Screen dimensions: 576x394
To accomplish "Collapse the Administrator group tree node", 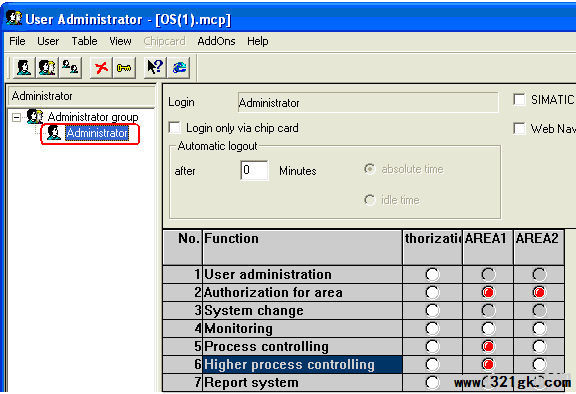I will tap(16, 118).
